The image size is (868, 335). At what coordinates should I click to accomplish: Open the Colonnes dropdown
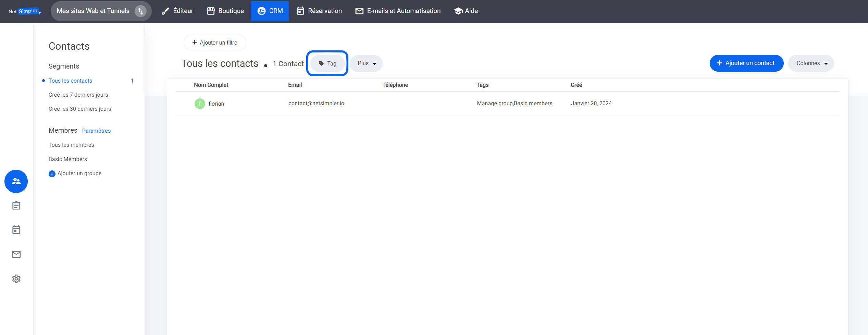pos(811,63)
